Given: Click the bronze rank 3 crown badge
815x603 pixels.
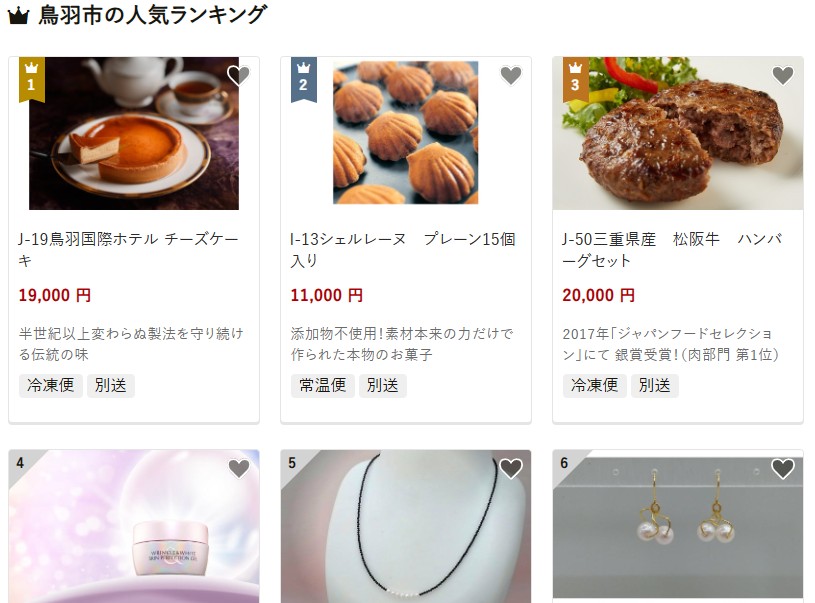Looking at the screenshot, I should click(x=575, y=78).
